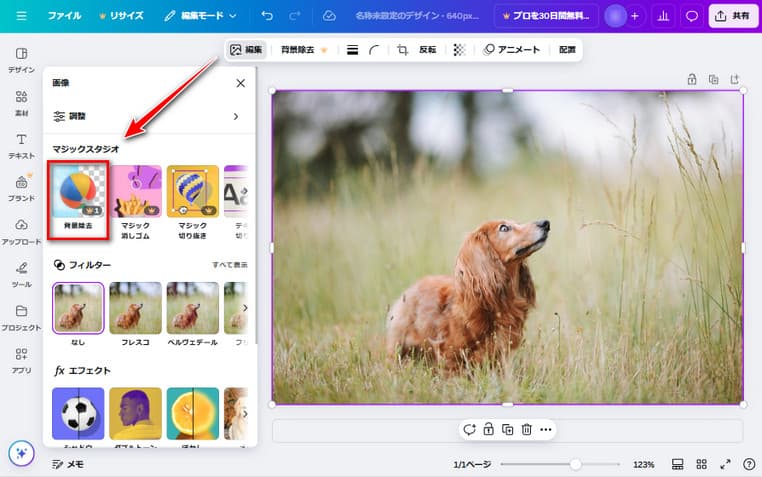
Task: Open the analytics chart icon
Action: pos(663,16)
